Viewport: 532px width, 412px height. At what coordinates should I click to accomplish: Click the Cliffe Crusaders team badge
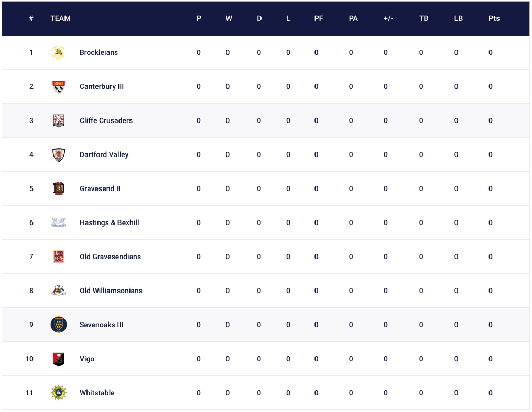(x=59, y=120)
